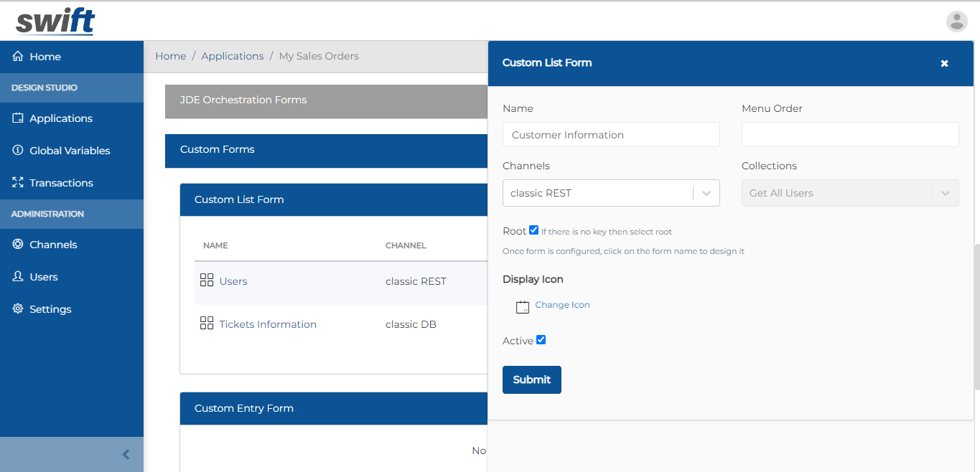The image size is (980, 472).
Task: Click the page's vertical scrollbar
Action: (976, 316)
